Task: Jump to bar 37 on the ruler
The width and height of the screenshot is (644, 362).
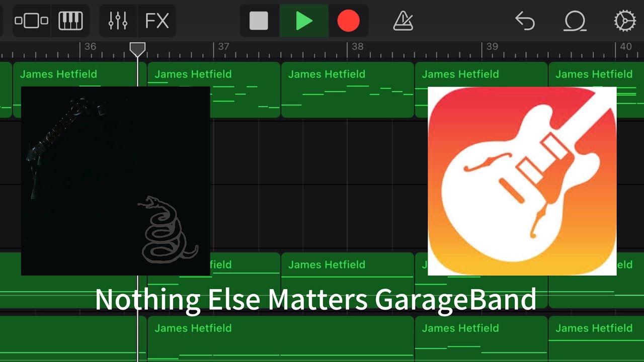Action: tap(223, 47)
